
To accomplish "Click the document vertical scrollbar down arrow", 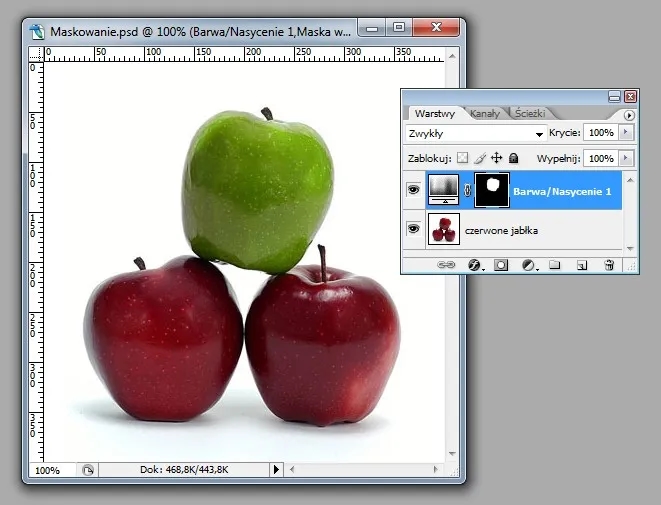I will [452, 454].
